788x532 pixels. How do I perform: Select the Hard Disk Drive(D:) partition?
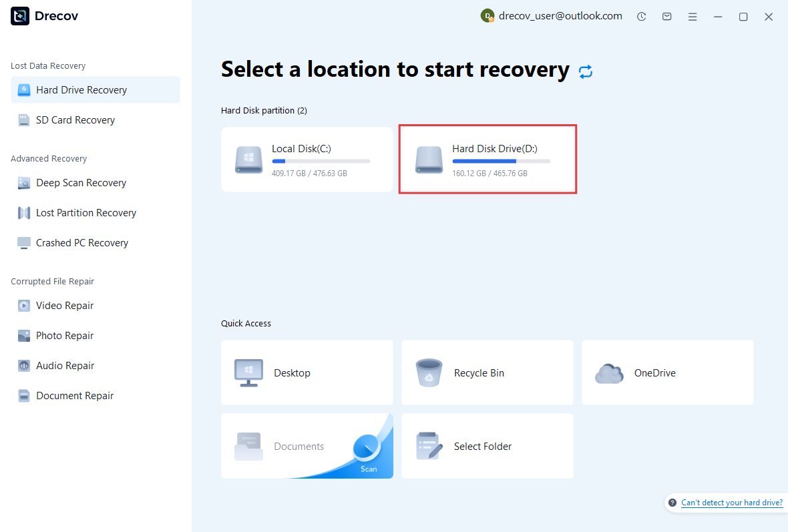pyautogui.click(x=487, y=159)
